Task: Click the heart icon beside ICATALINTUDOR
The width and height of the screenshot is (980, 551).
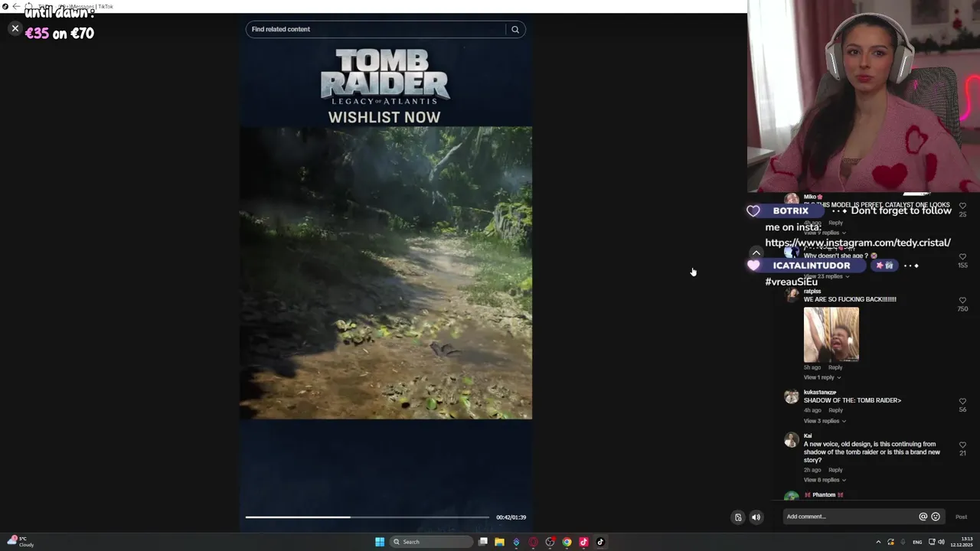Action: [x=753, y=266]
